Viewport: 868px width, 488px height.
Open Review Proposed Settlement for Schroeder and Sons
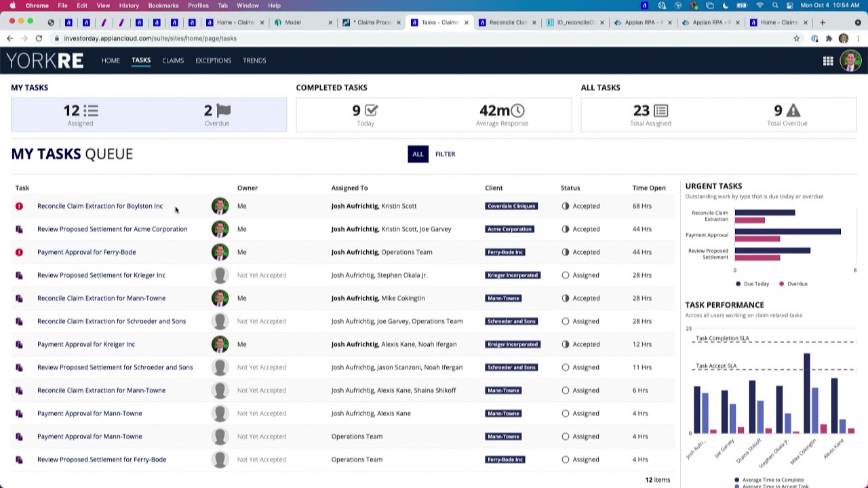tap(115, 367)
